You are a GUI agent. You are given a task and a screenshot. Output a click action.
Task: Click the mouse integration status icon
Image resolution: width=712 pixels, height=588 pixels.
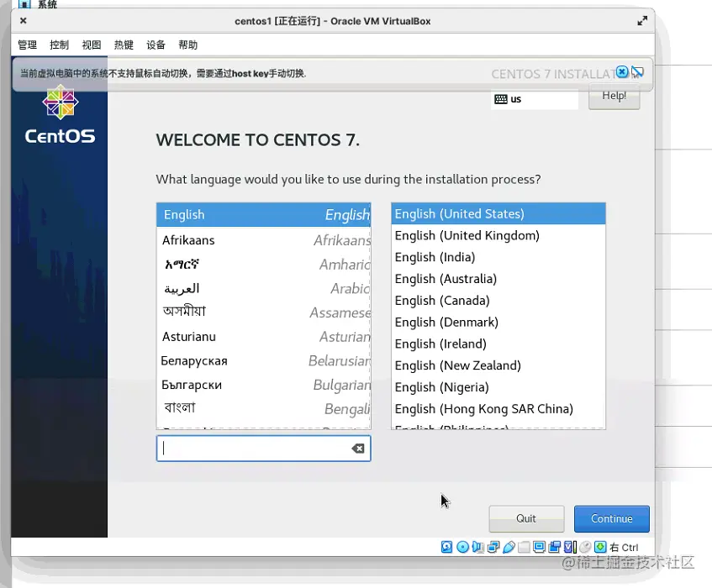[x=585, y=547]
